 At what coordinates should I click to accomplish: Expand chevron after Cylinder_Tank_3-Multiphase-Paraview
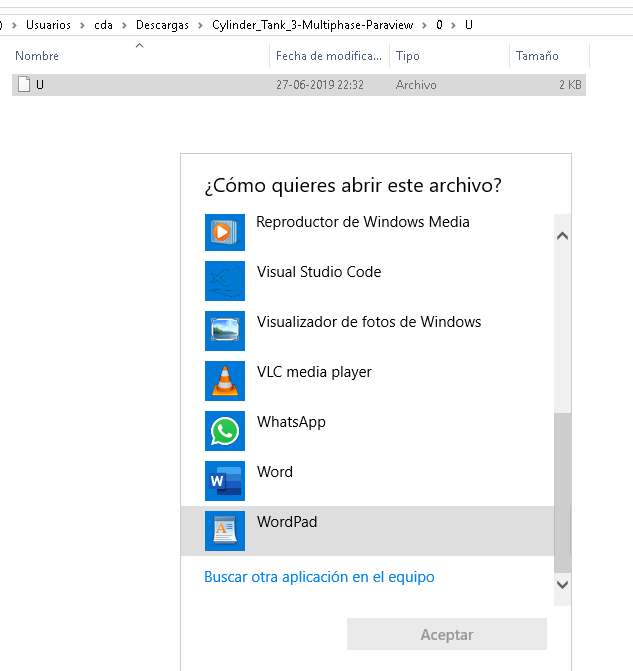pyautogui.click(x=424, y=26)
